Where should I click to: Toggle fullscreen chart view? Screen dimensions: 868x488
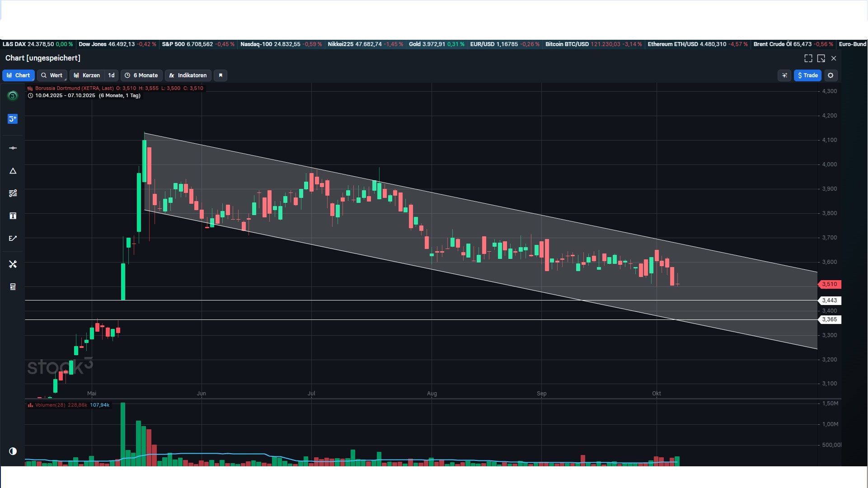[x=808, y=58]
